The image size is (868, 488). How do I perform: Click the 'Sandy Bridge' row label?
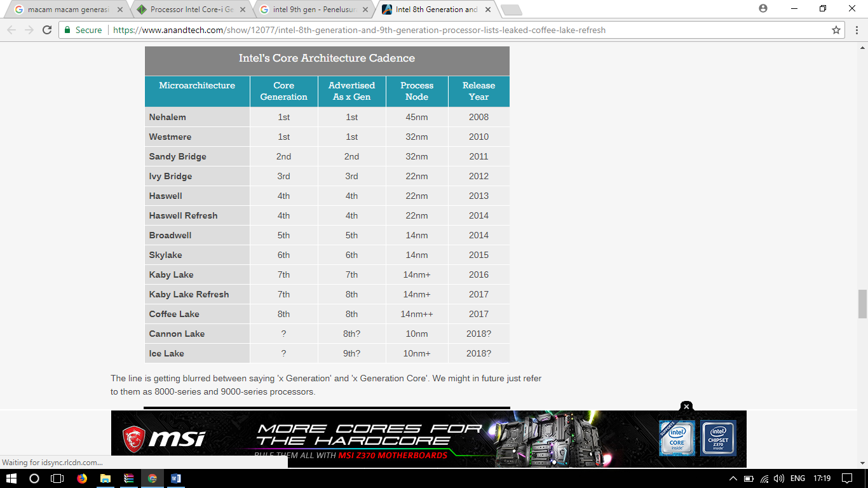pos(178,156)
